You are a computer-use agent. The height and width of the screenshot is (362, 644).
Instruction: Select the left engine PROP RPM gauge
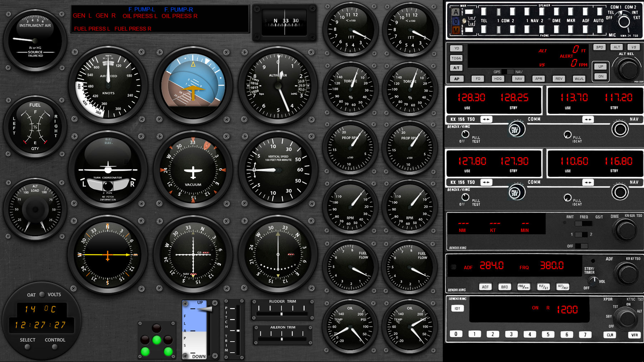point(350,148)
